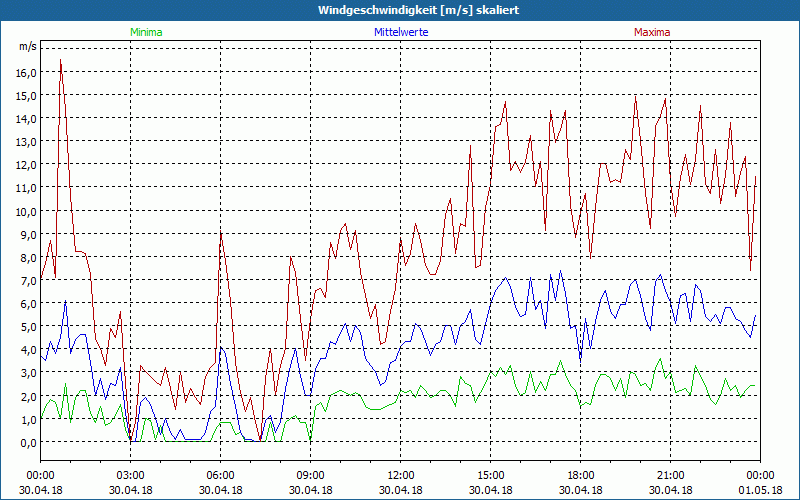The width and height of the screenshot is (800, 500).
Task: Click the 11,0 y-axis value
Action: click(27, 188)
